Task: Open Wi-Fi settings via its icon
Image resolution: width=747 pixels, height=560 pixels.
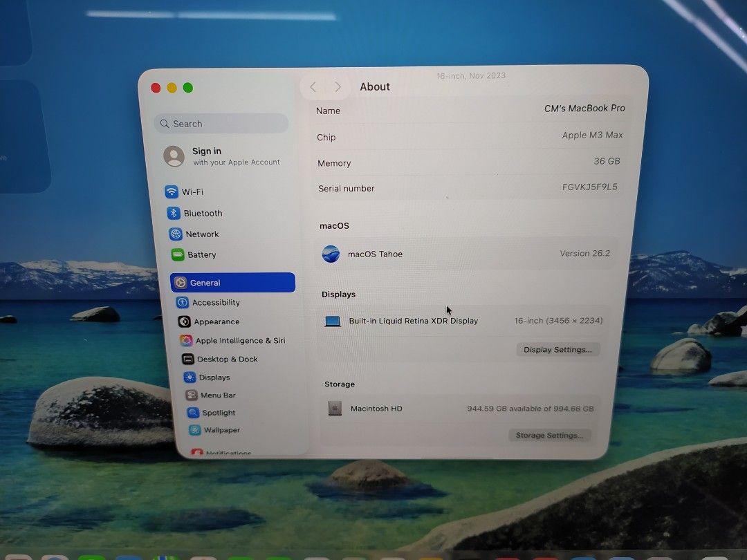Action: (x=172, y=192)
